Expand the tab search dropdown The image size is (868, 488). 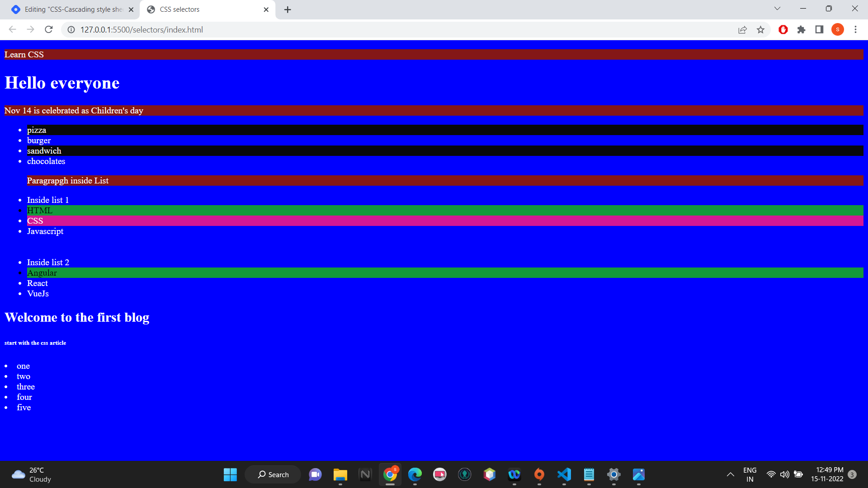tap(777, 9)
